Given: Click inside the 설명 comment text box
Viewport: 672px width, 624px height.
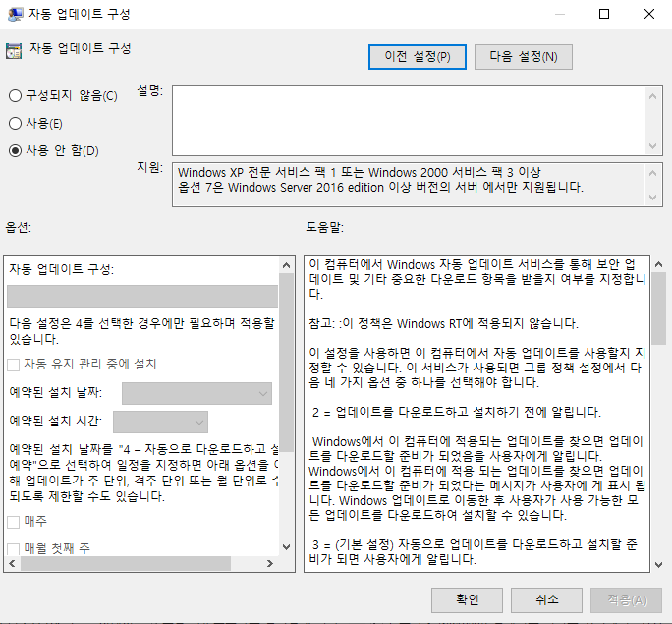Looking at the screenshot, I should (x=410, y=121).
